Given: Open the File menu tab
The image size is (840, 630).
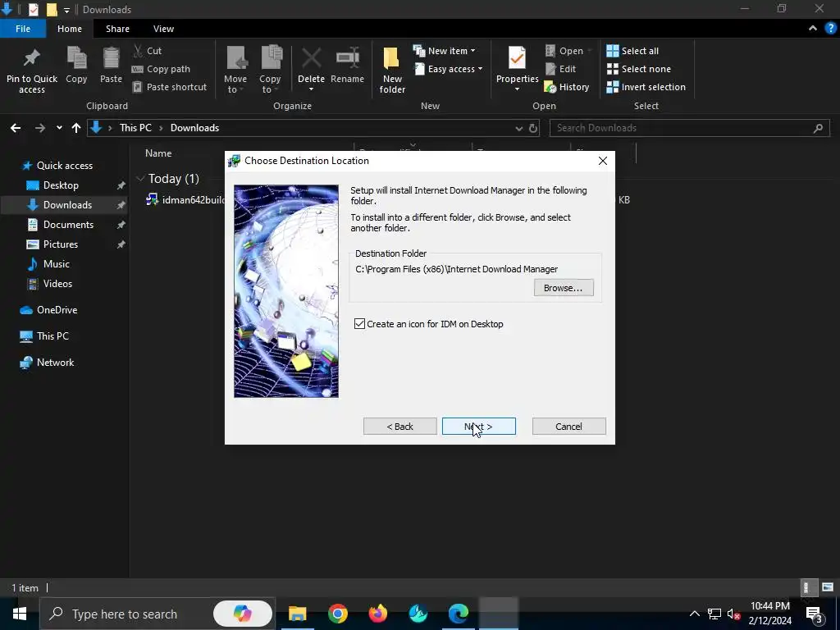Looking at the screenshot, I should click(22, 29).
